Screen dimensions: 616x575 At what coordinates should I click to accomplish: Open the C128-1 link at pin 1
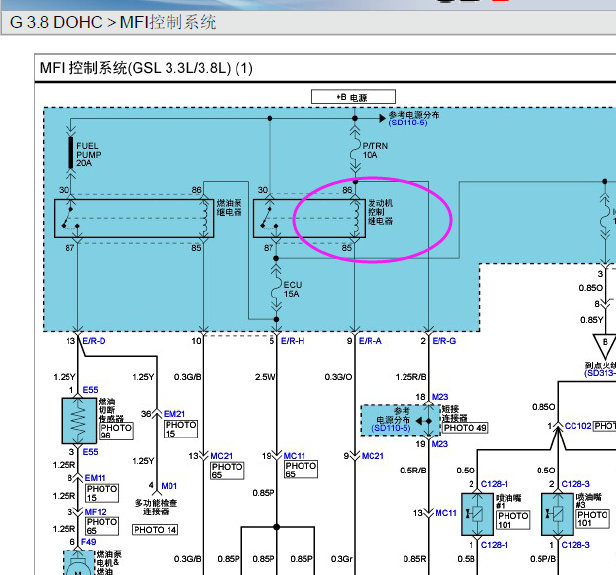pos(494,545)
